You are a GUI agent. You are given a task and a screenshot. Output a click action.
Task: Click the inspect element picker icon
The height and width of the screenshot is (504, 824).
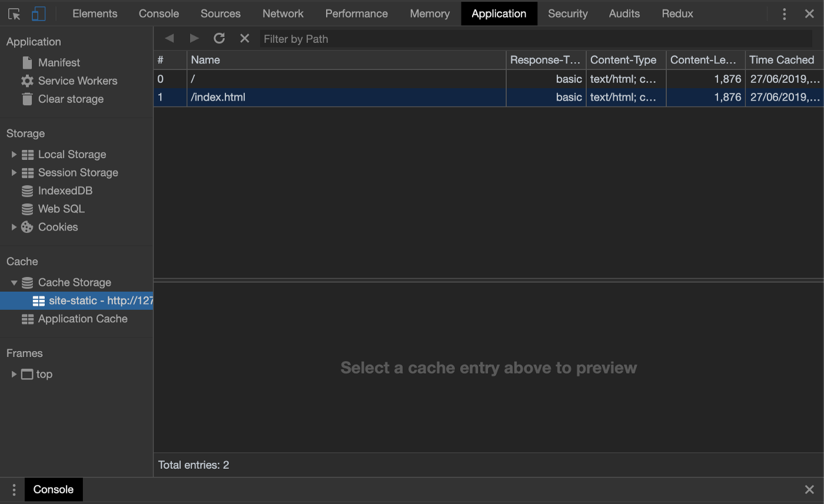(14, 14)
